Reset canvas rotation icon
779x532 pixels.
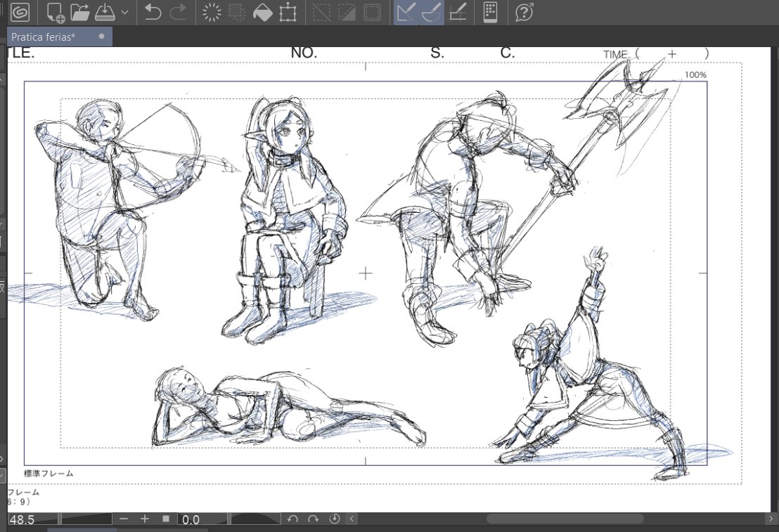click(x=335, y=519)
